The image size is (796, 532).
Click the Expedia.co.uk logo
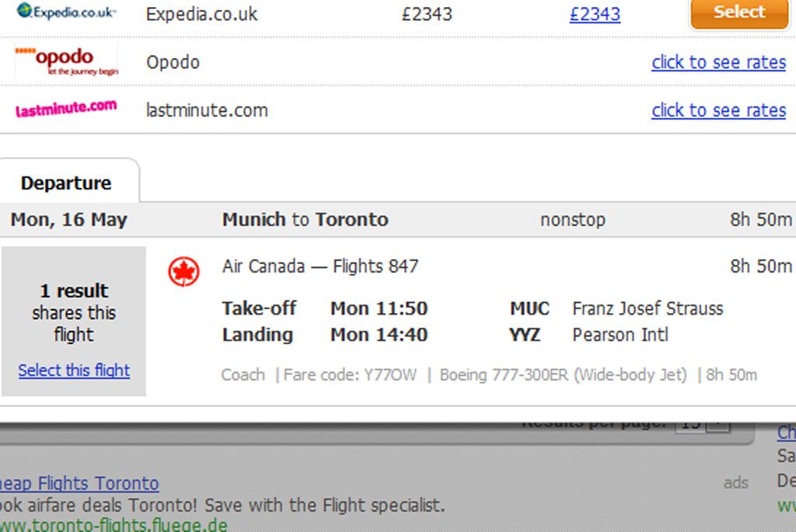[x=67, y=11]
